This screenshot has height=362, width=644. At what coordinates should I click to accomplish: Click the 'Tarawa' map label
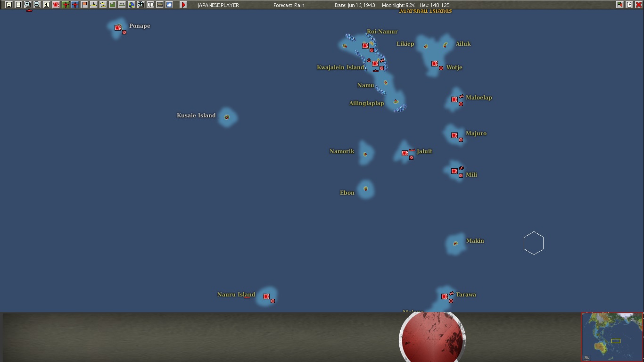pyautogui.click(x=466, y=295)
